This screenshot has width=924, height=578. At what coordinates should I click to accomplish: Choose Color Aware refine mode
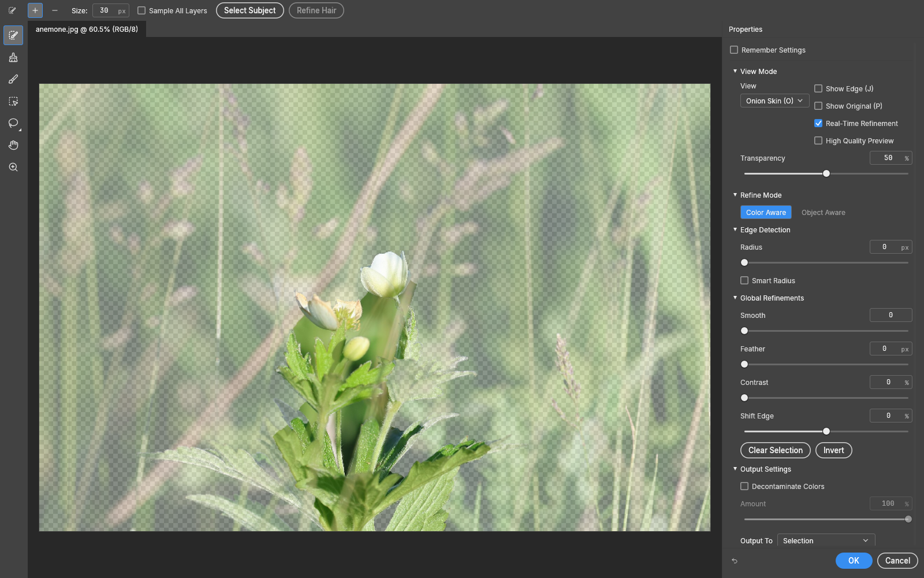[766, 212]
